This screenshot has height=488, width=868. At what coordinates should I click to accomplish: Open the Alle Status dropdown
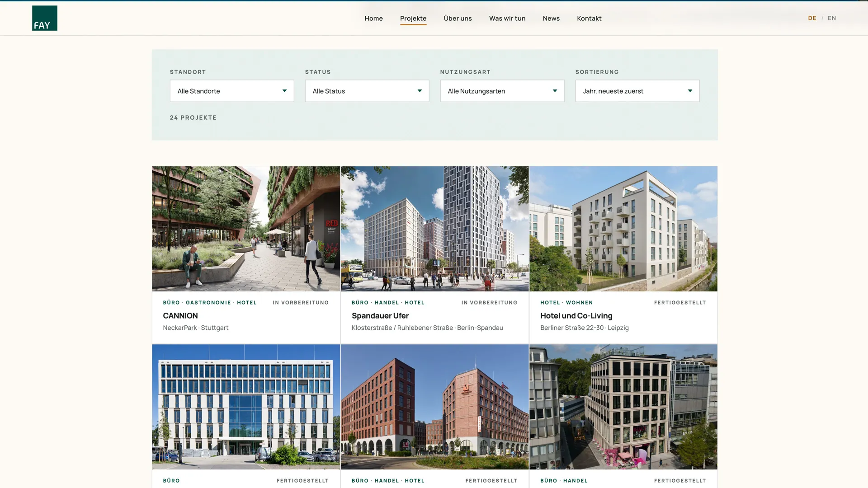tap(367, 91)
